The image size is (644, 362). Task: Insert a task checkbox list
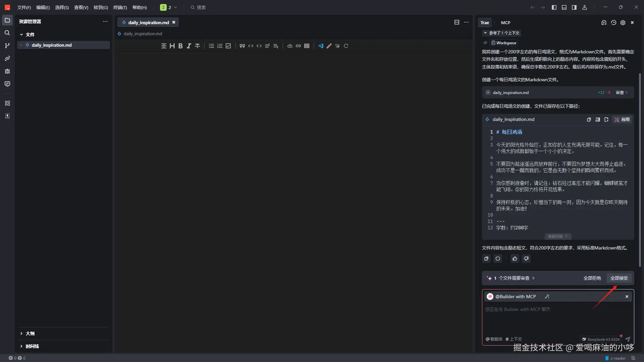[228, 46]
